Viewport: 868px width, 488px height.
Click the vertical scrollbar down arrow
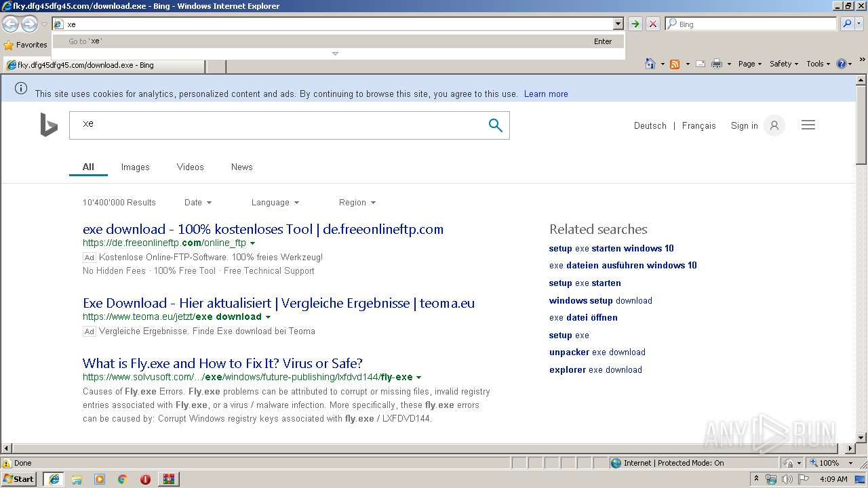pyautogui.click(x=861, y=438)
